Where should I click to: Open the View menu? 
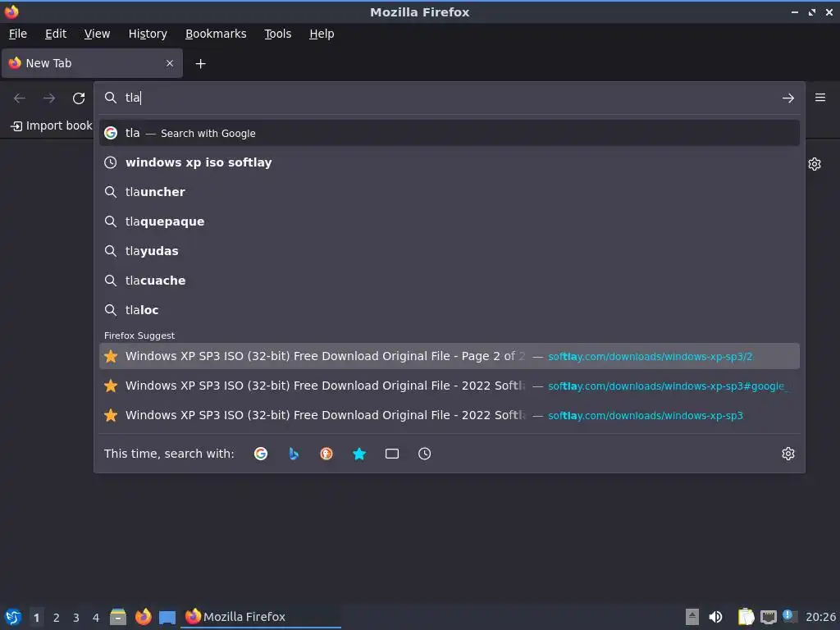(97, 34)
